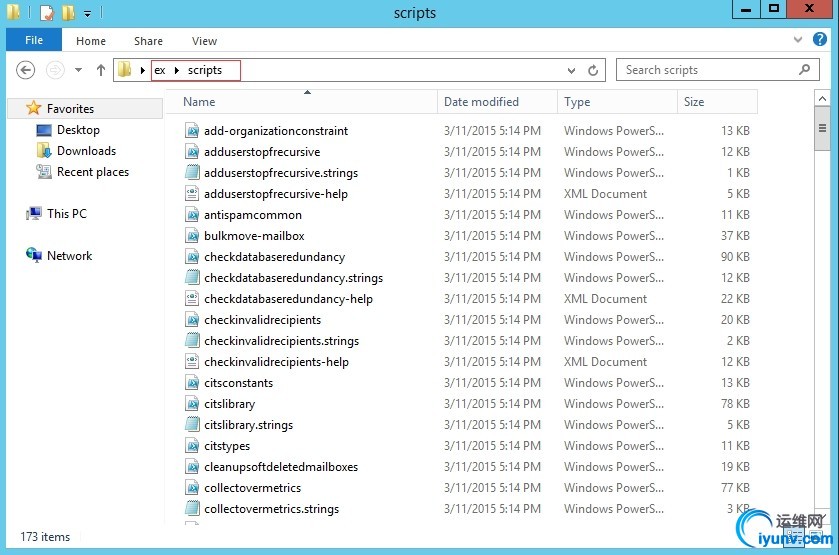Open the Quick Access Toolbar customize dropdown
Viewport: 839px width, 555px height.
pyautogui.click(x=87, y=13)
